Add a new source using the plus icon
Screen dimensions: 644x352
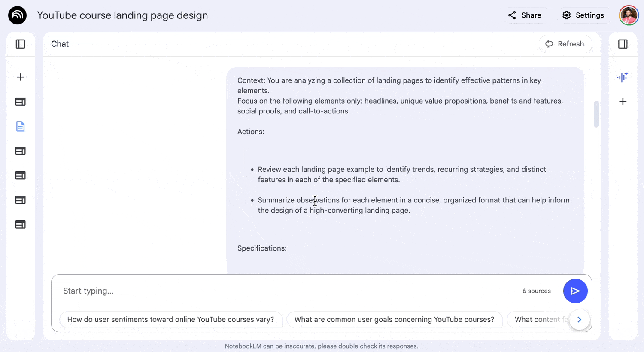20,77
